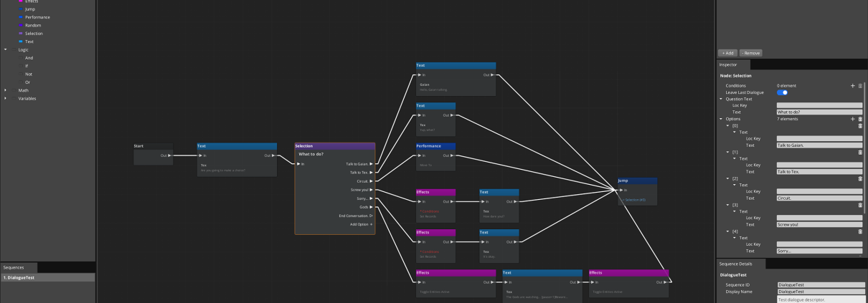Add a new option via Options plus icon
Viewport: 868px width, 303px height.
click(852, 119)
